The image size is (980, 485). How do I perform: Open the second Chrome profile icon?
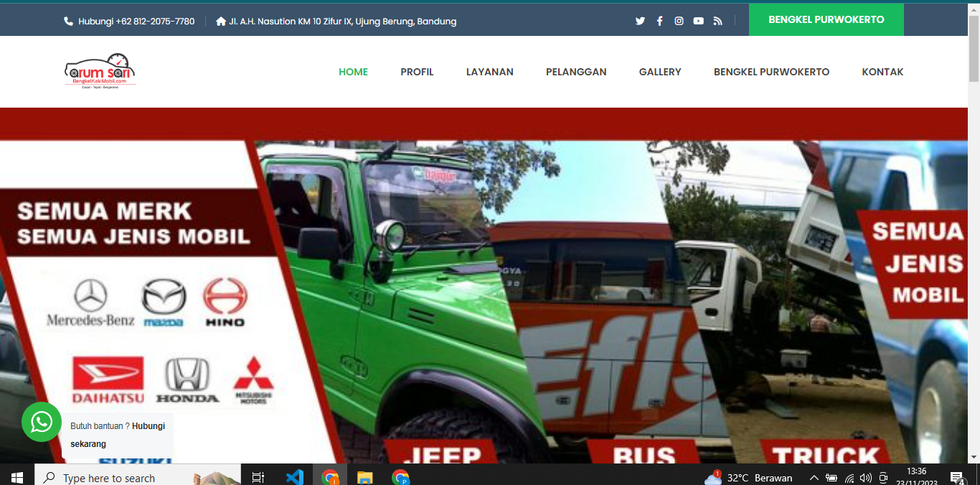[x=400, y=477]
